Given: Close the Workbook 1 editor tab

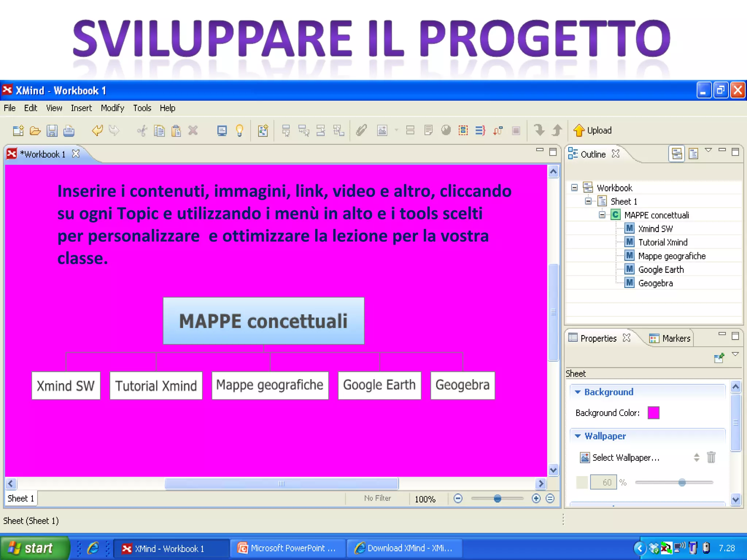Looking at the screenshot, I should pos(76,154).
